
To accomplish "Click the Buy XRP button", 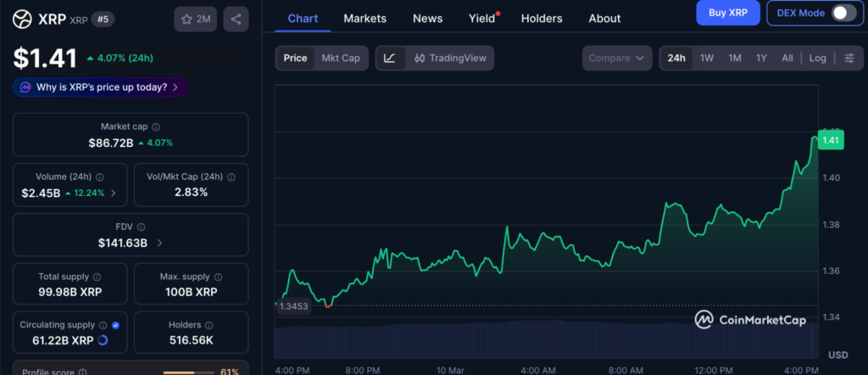I will pos(727,13).
